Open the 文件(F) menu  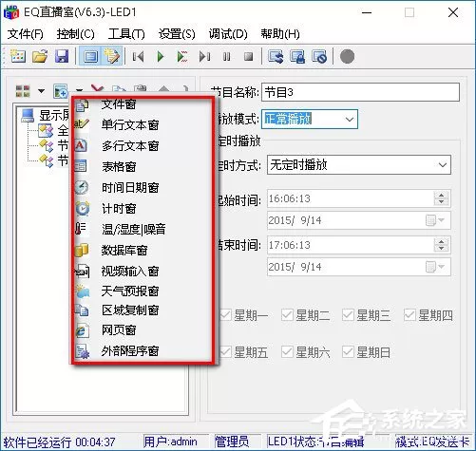coord(26,33)
